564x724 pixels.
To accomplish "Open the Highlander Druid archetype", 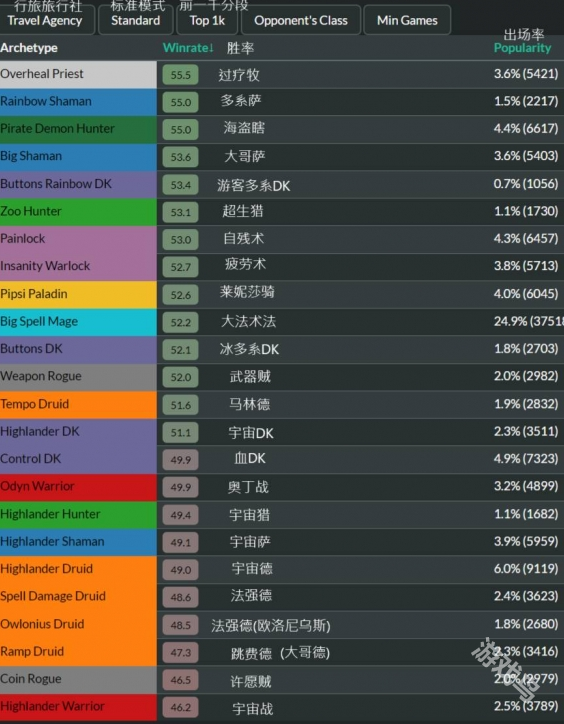I will [78, 569].
